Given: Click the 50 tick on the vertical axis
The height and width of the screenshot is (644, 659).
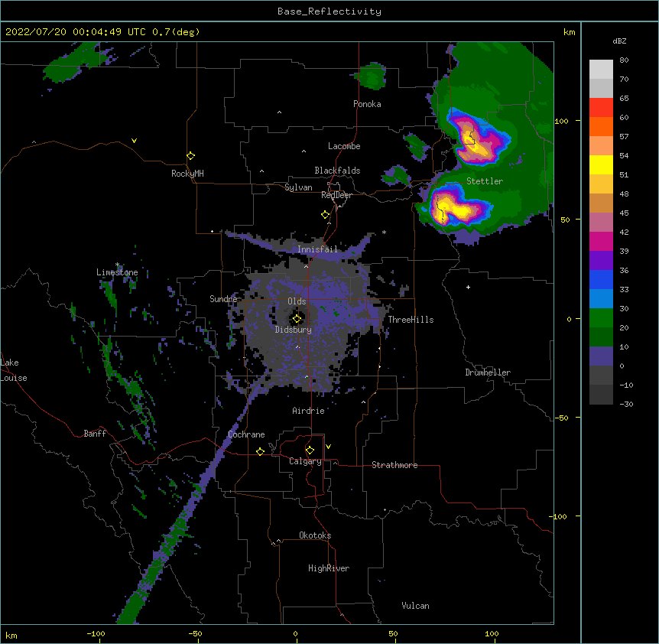Looking at the screenshot, I should click(x=565, y=220).
